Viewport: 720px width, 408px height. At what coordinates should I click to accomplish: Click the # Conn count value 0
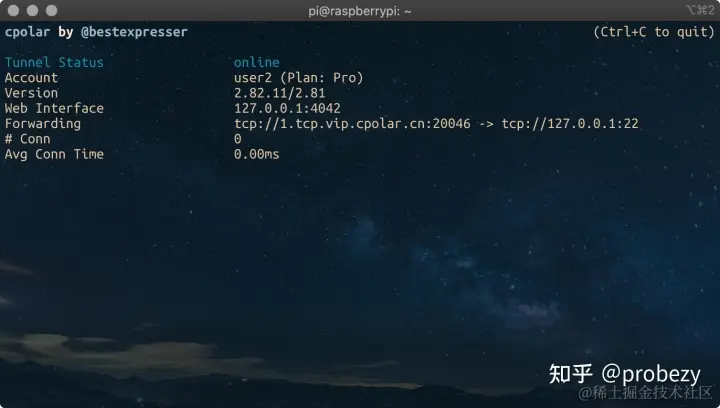click(x=237, y=139)
